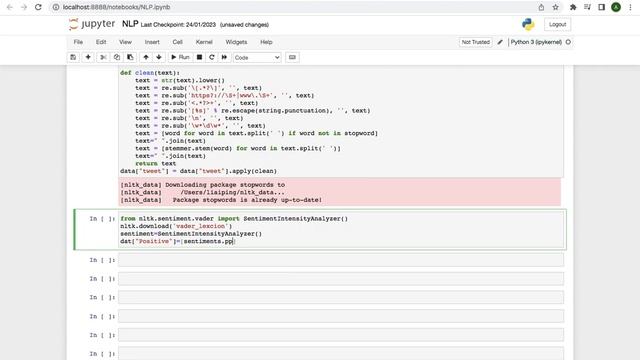This screenshot has width=640, height=360.
Task: Click the nltk_data stderr output area
Action: (340, 192)
